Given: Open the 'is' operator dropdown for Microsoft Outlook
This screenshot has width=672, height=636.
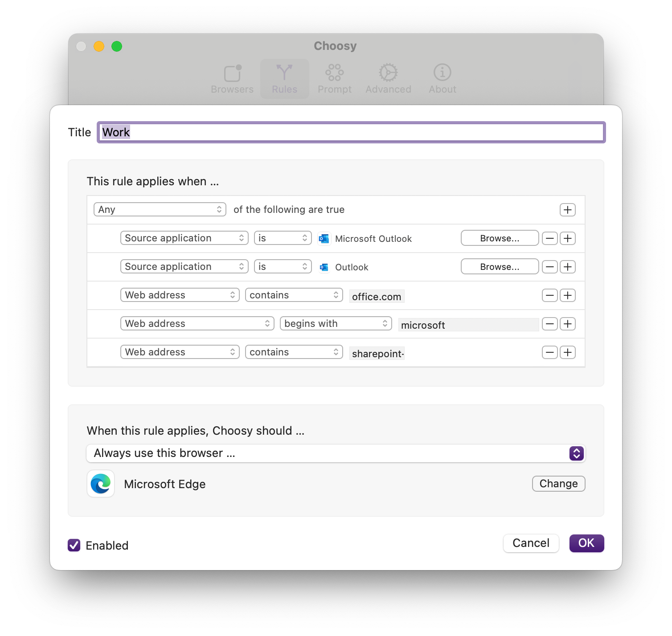Looking at the screenshot, I should [x=283, y=238].
